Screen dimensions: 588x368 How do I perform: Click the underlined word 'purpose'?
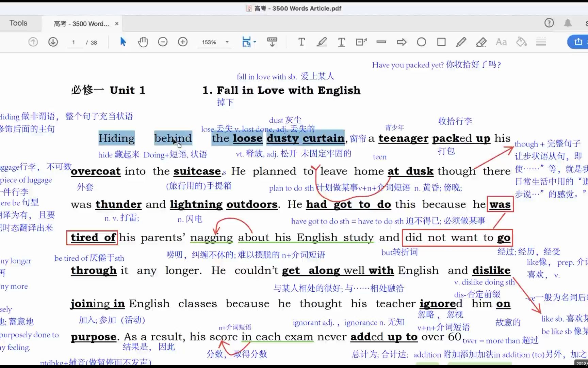tap(94, 337)
